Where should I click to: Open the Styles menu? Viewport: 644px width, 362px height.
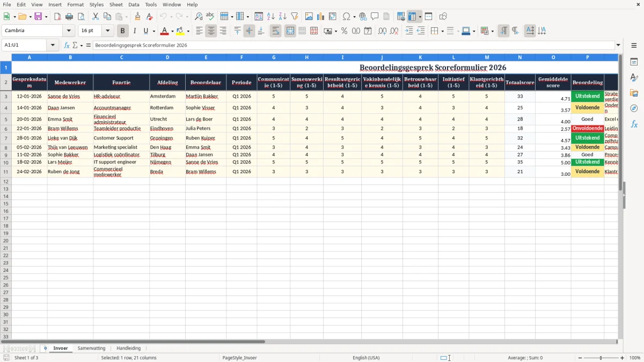click(97, 4)
